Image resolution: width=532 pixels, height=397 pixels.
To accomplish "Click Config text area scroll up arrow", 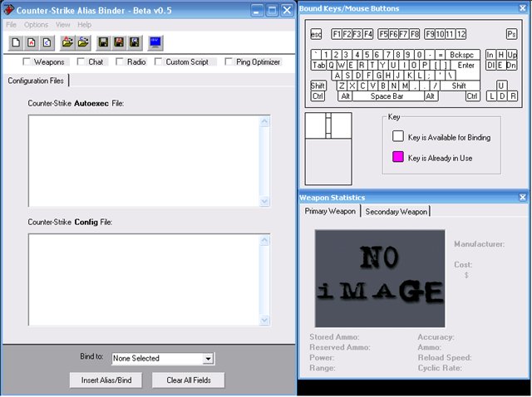I will pyautogui.click(x=264, y=240).
